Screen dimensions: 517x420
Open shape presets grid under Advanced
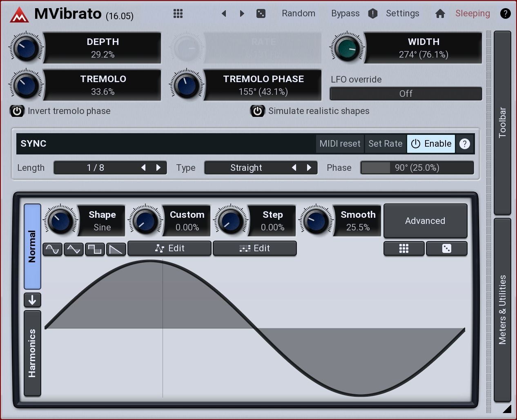pyautogui.click(x=404, y=248)
